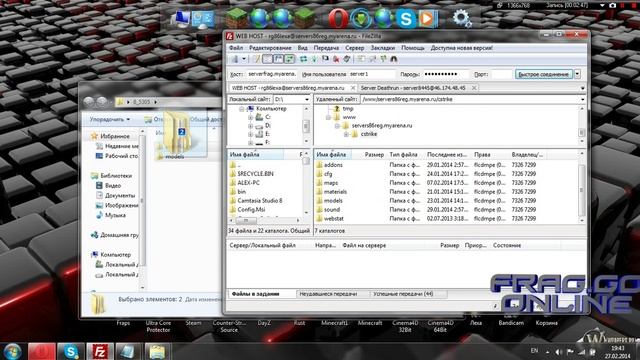Click the Disconnect from server toolbar icon
640x360 pixels.
pos(336,59)
